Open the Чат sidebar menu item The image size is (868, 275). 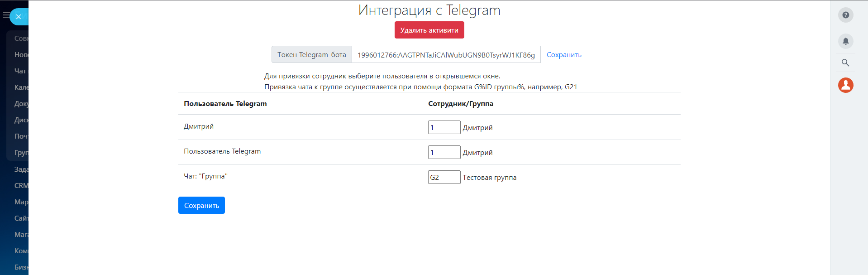point(21,71)
